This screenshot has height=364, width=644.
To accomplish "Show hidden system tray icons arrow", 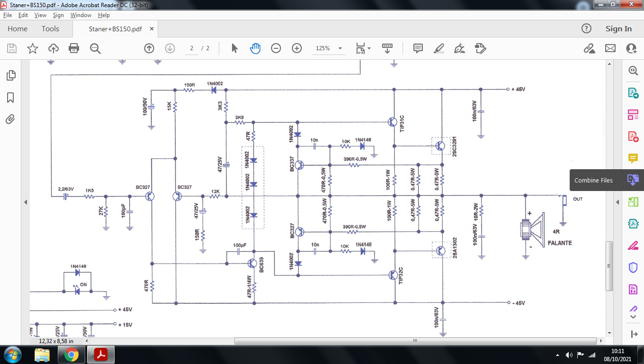I will point(557,355).
